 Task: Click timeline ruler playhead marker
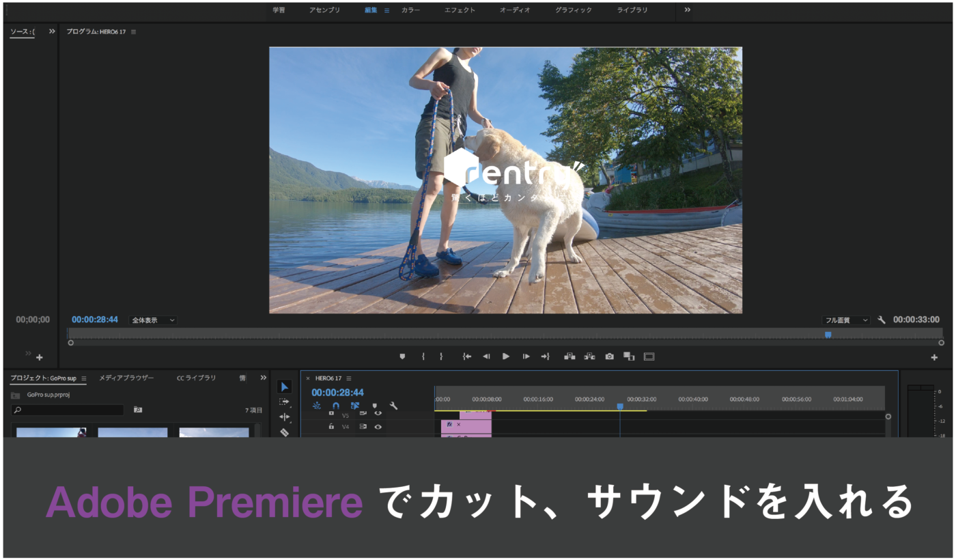point(620,406)
